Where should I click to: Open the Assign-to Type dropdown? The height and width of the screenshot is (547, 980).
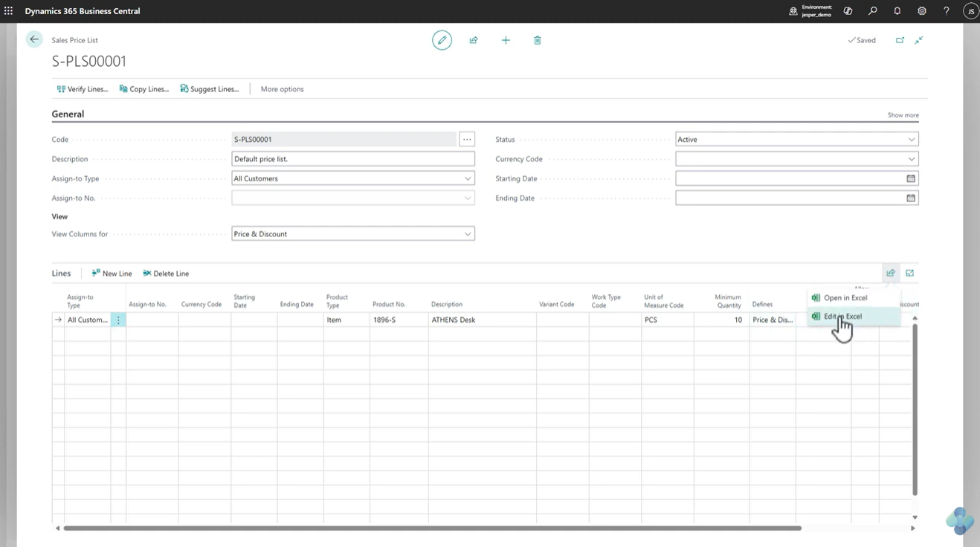click(x=353, y=178)
